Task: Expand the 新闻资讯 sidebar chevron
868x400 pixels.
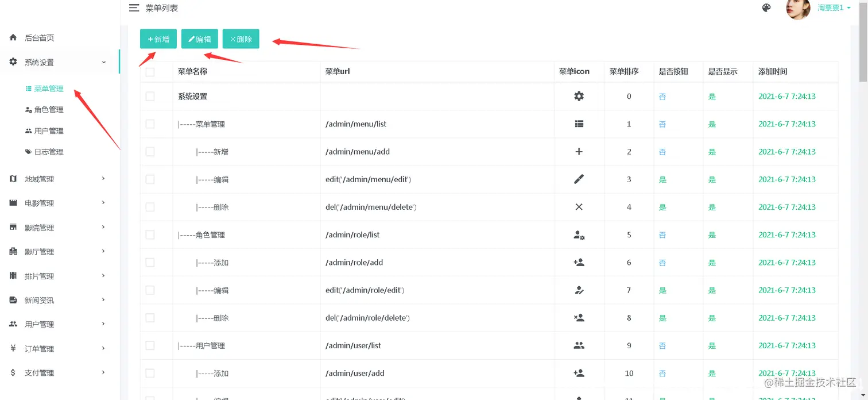Action: pyautogui.click(x=103, y=300)
